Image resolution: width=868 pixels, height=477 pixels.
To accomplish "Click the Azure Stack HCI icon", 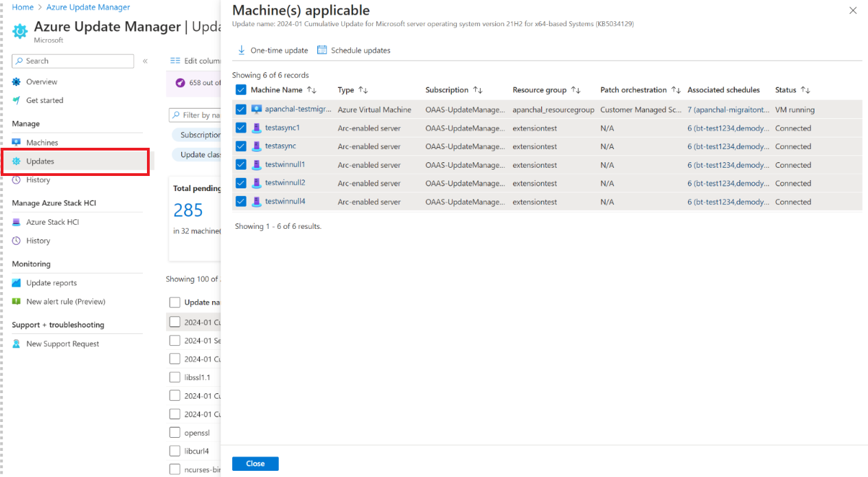I will [16, 222].
